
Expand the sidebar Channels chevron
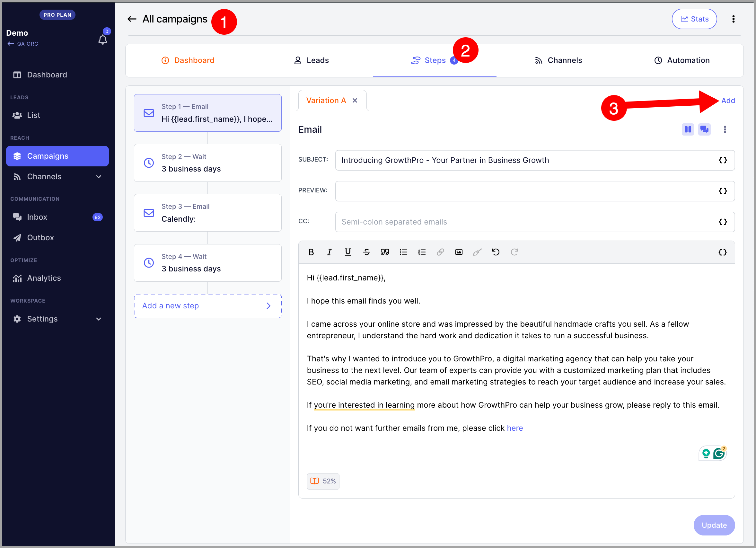[99, 177]
